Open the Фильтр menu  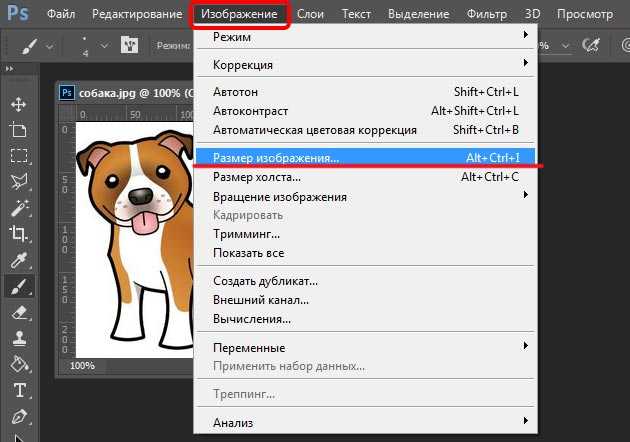click(487, 14)
